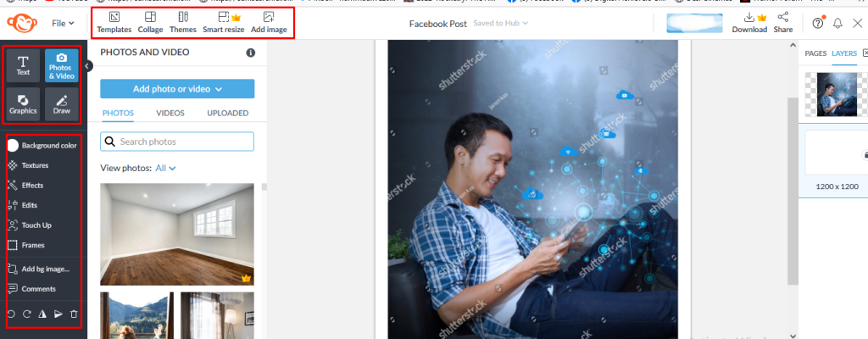Screen dimensions: 868x339
Task: Click the Download button
Action: click(x=749, y=23)
